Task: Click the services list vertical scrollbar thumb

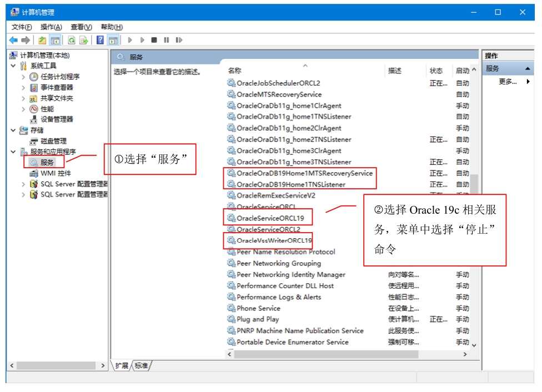Action: coord(474,184)
